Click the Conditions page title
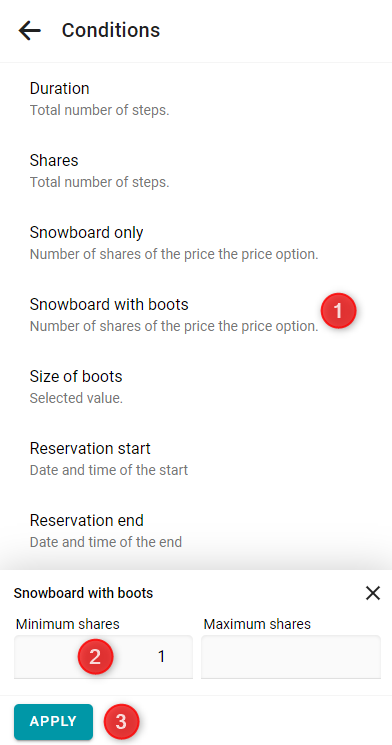The width and height of the screenshot is (392, 745). 111,30
